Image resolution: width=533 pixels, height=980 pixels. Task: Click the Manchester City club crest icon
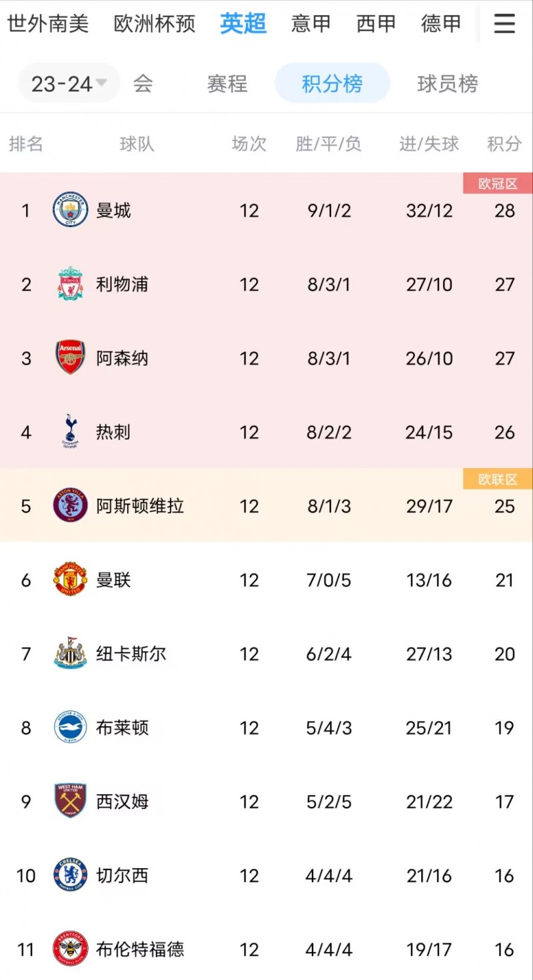69,210
